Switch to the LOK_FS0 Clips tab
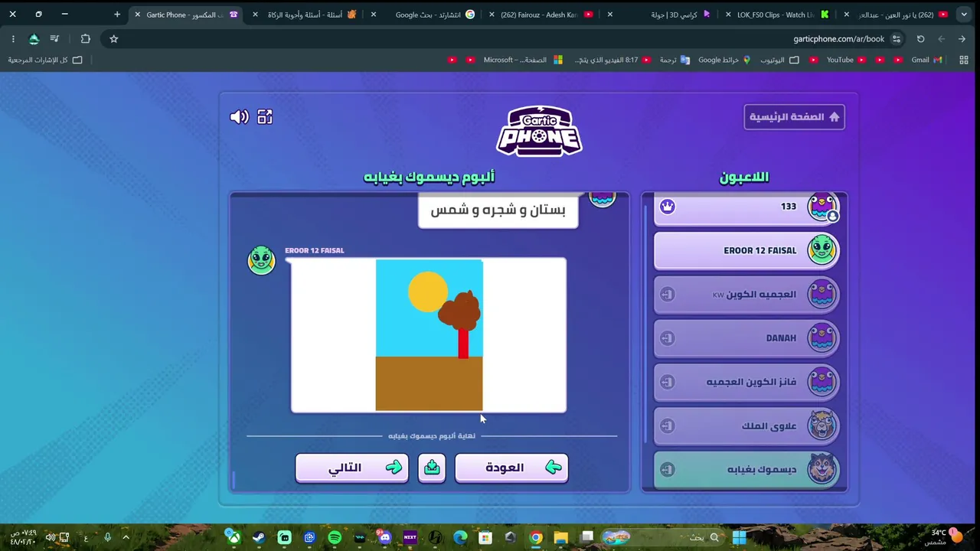This screenshot has height=551, width=980. click(x=781, y=15)
